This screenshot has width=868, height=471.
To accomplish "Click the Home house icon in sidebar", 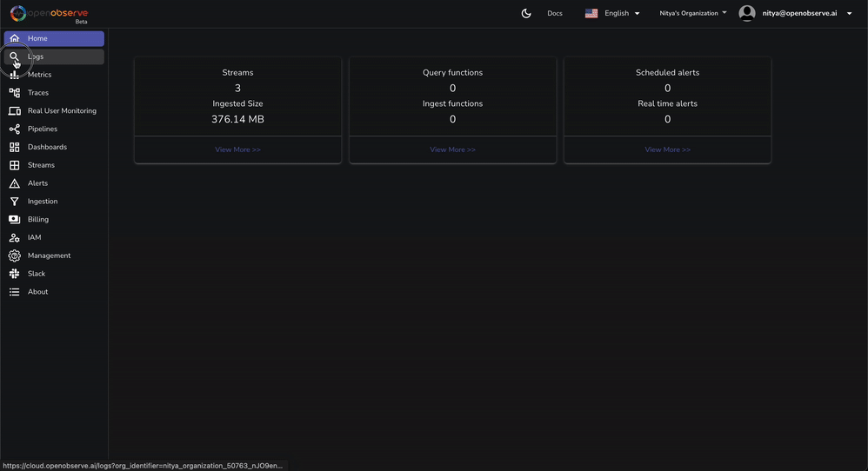I will [x=15, y=38].
